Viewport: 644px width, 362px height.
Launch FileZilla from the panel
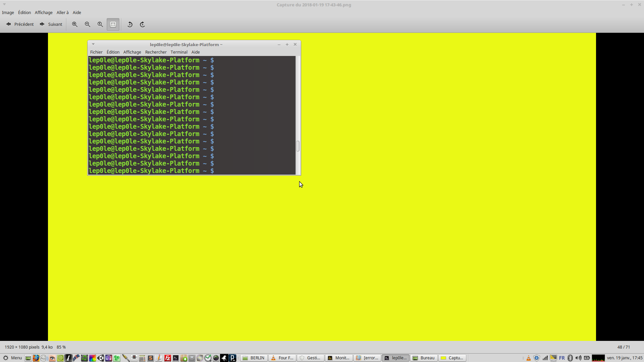pos(167,358)
